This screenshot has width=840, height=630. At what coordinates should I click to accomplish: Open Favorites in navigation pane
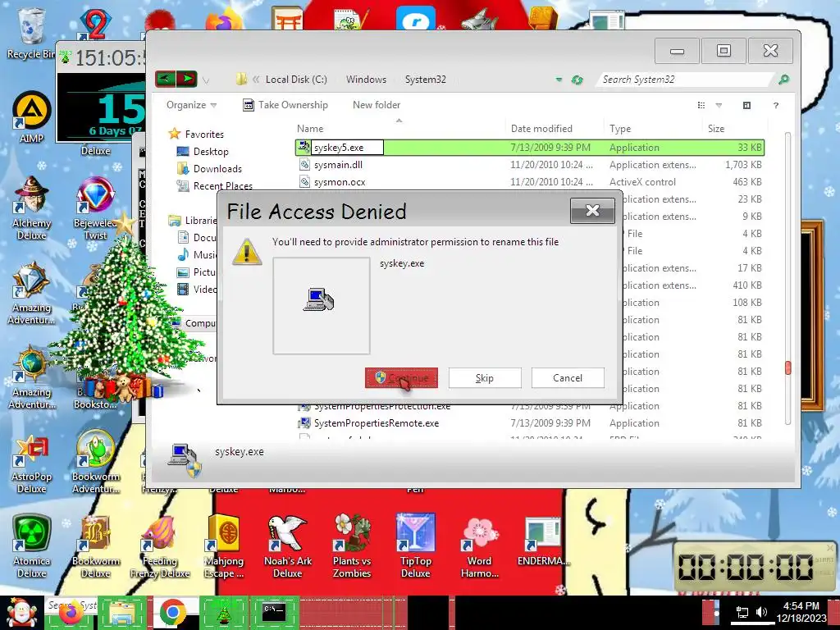(204, 134)
